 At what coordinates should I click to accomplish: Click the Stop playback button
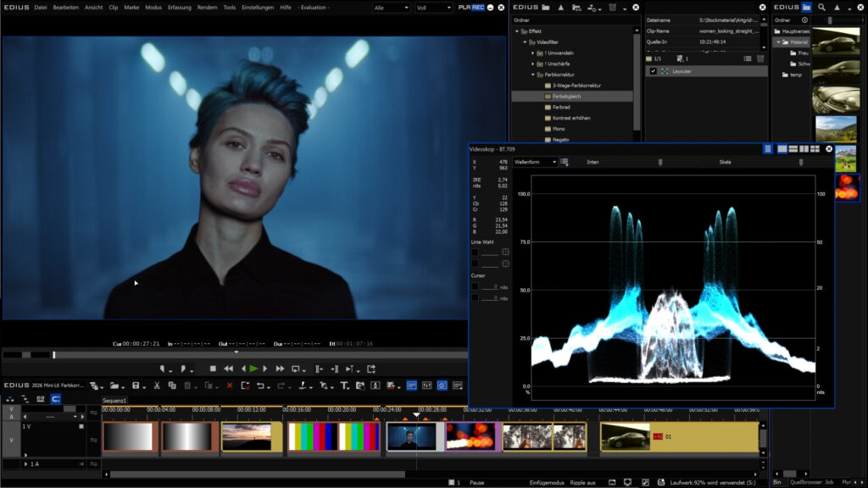click(x=213, y=369)
